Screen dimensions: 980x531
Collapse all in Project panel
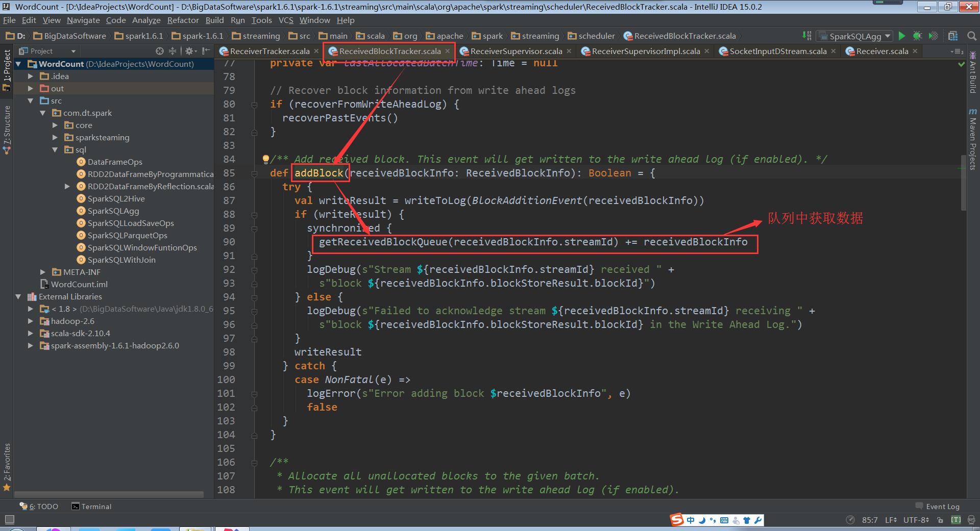point(173,51)
